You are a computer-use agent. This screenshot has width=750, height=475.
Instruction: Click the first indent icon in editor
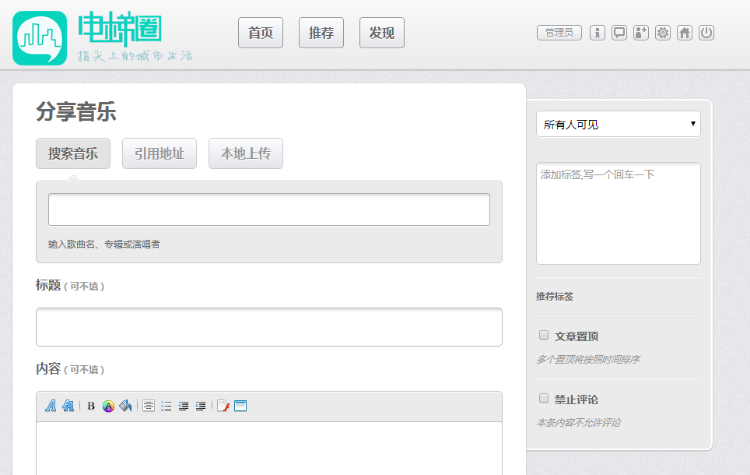point(183,406)
